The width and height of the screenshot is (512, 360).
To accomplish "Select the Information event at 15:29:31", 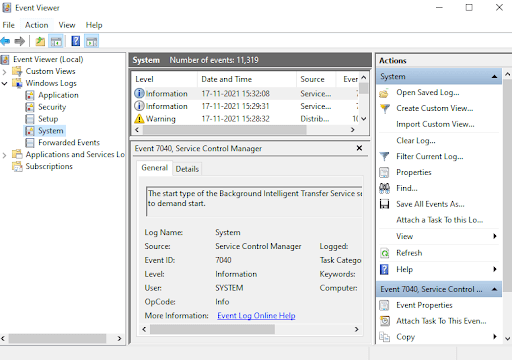I will tap(245, 106).
